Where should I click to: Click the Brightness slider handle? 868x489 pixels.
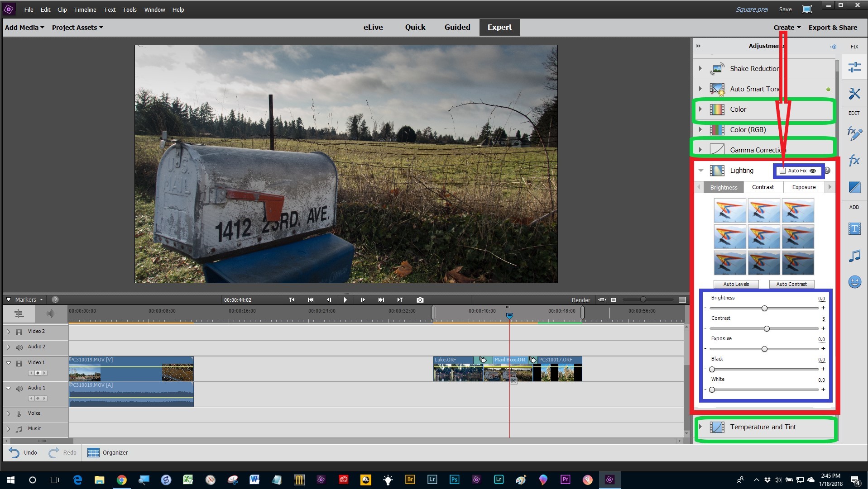(764, 308)
